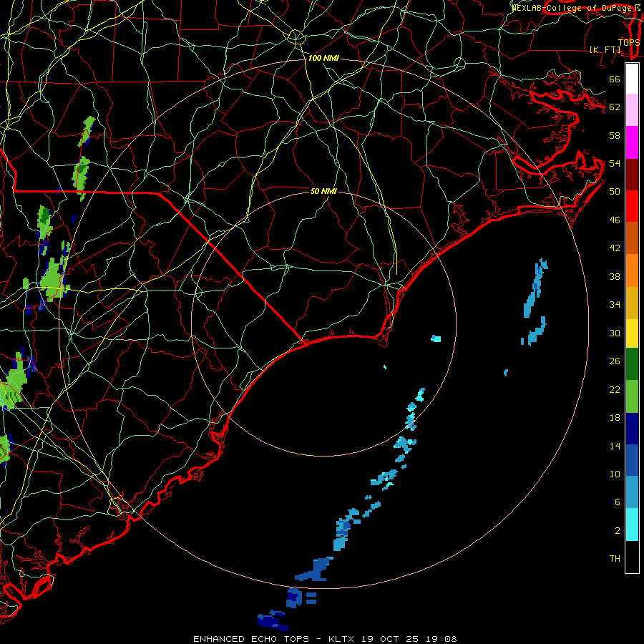
Task: Click legend value "46"
Action: (x=615, y=220)
